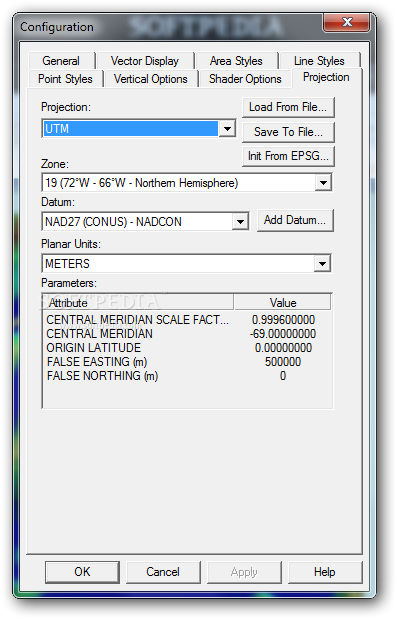Expand the Zone dropdown list
This screenshot has width=397, height=619.
click(x=323, y=183)
